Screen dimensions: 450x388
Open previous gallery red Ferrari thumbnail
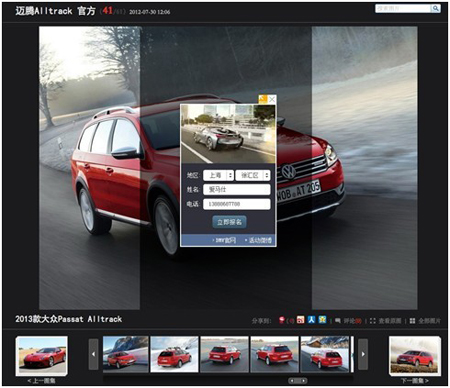[42, 356]
